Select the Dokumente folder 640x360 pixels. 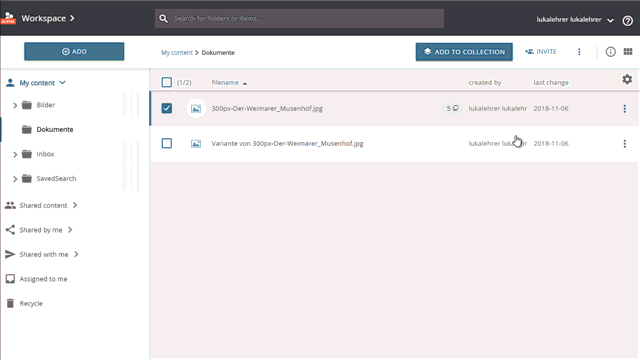(x=55, y=129)
